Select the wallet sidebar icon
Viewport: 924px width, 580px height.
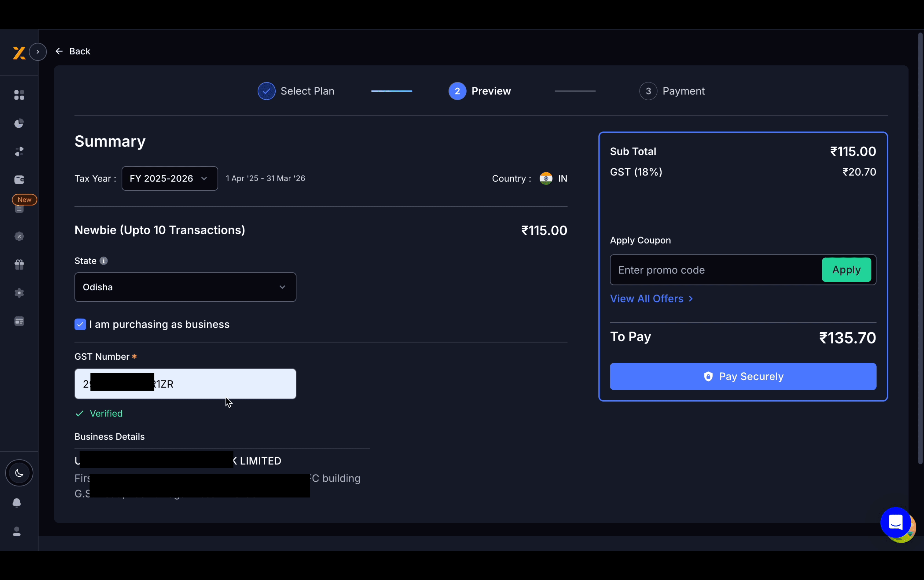(19, 179)
